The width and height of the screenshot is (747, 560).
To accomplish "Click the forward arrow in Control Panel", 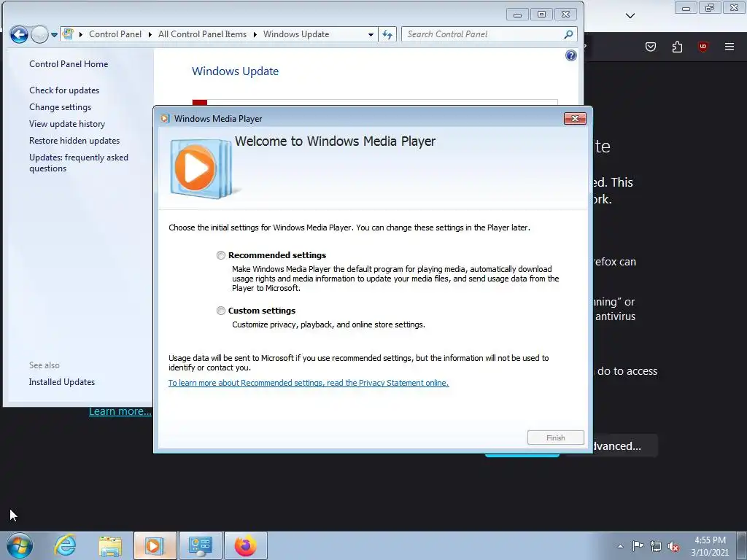I will pyautogui.click(x=39, y=34).
